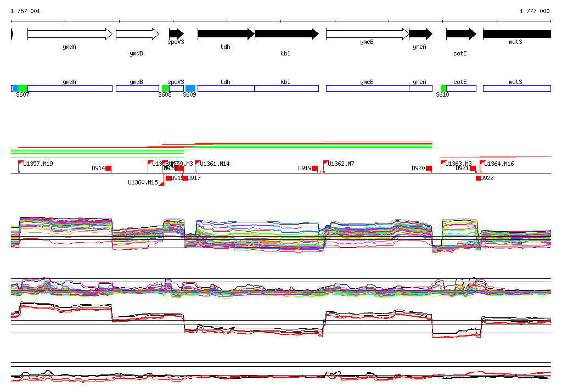The width and height of the screenshot is (562, 392).
Task: Click the "D917" label text
Action: coord(194,178)
